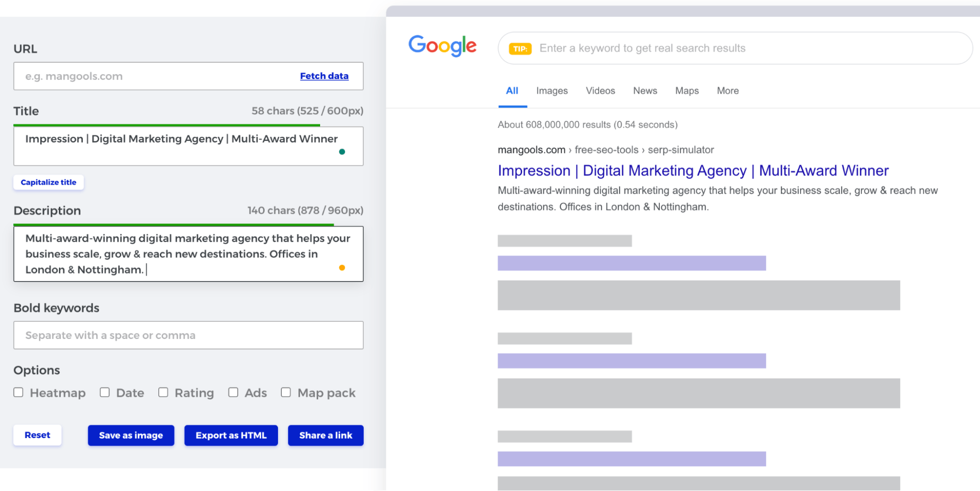Enable the Ads checkbox

[233, 392]
